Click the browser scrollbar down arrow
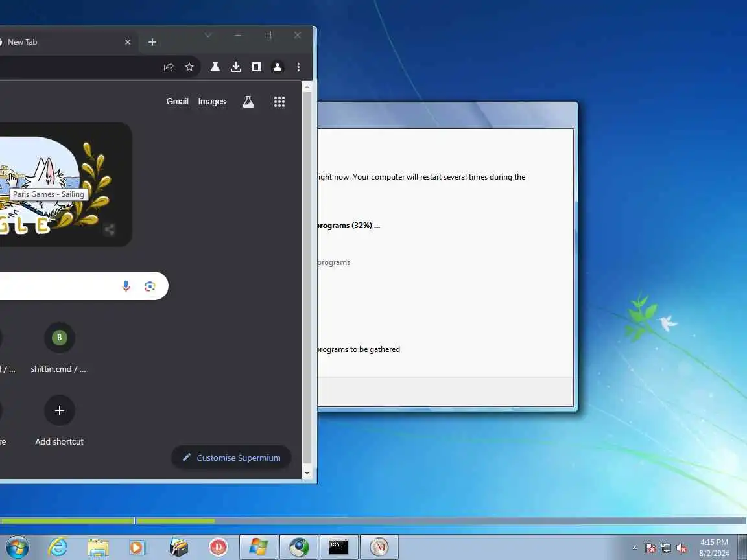The width and height of the screenshot is (747, 560). click(307, 473)
